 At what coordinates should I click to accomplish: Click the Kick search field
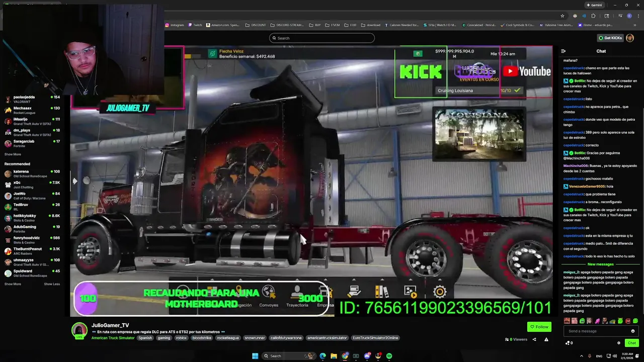(x=322, y=38)
